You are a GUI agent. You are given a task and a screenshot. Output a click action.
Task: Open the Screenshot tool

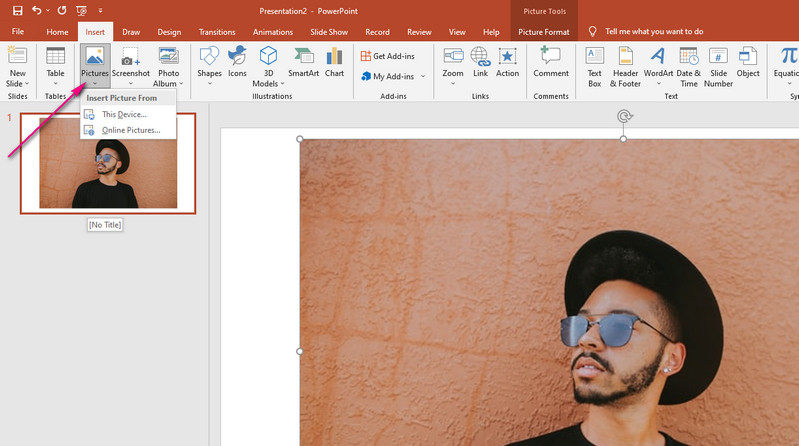tap(131, 64)
